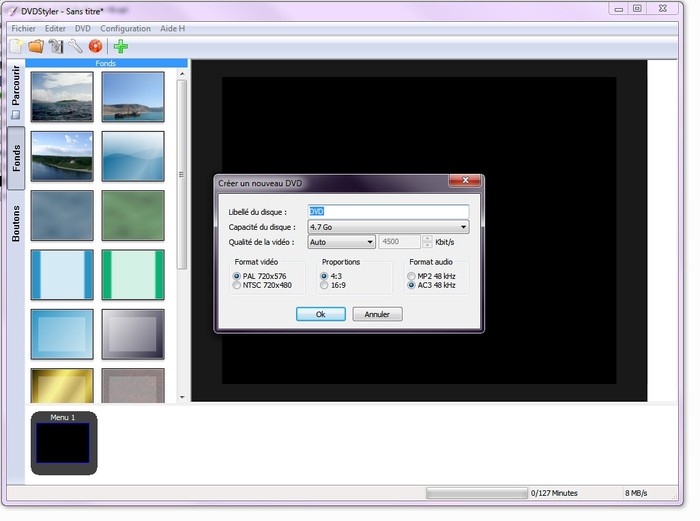The width and height of the screenshot is (700, 521).
Task: Close the Créer un nouveau DVD dialog
Action: [465, 180]
